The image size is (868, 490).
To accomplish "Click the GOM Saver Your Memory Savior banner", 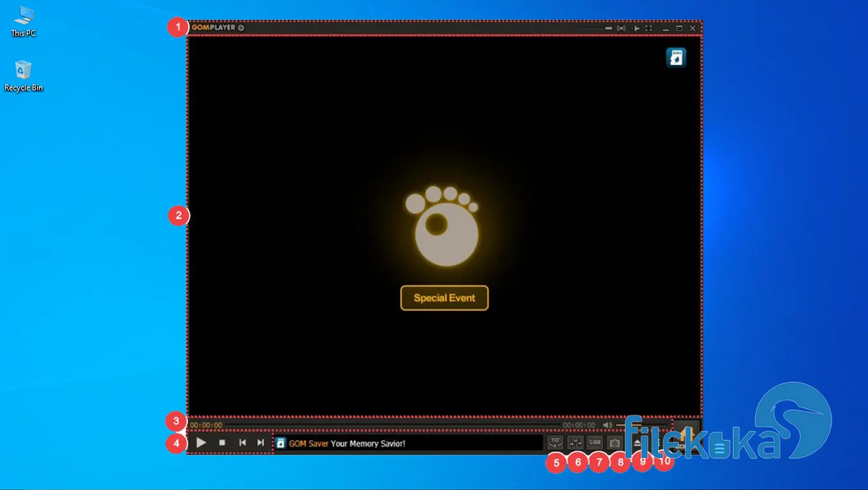I will (x=408, y=443).
